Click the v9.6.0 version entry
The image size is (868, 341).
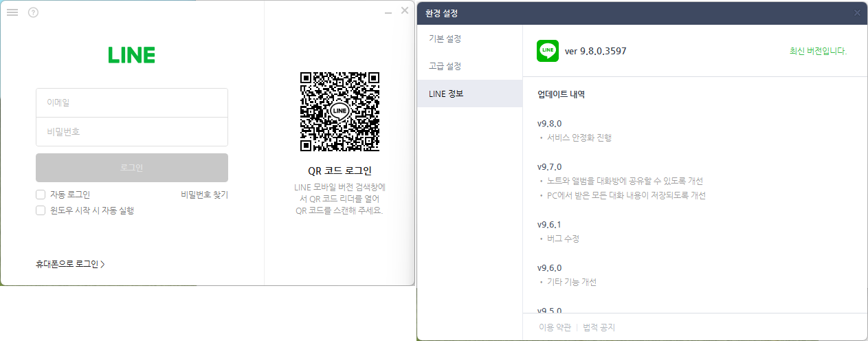[x=550, y=267]
